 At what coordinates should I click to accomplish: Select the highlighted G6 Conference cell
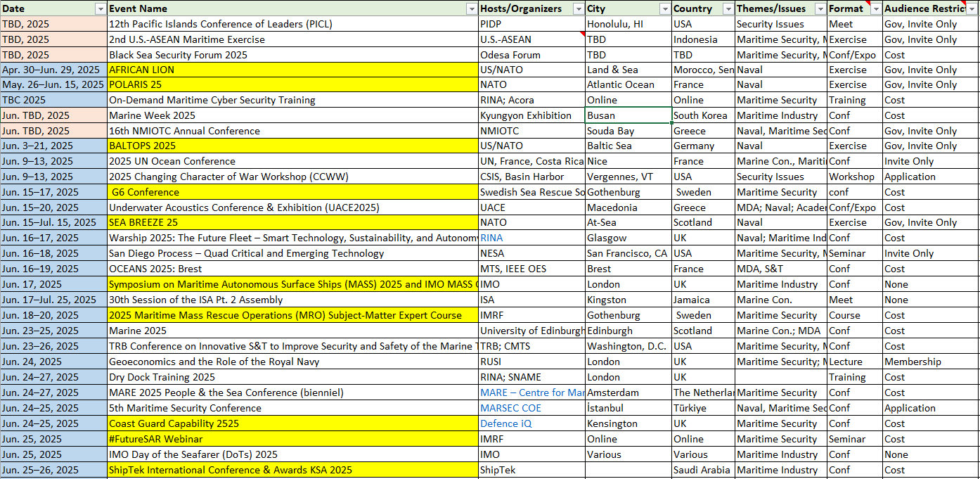(x=292, y=192)
